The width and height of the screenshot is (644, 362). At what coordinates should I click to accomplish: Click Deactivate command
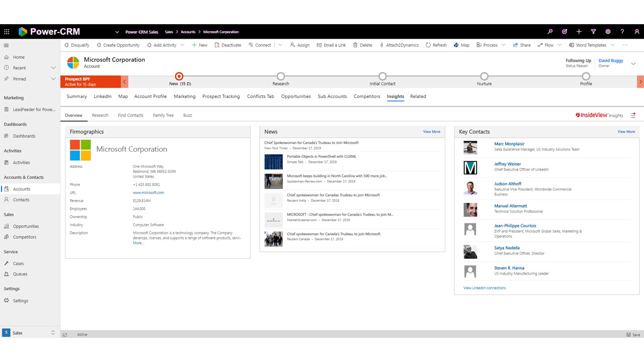pos(227,45)
